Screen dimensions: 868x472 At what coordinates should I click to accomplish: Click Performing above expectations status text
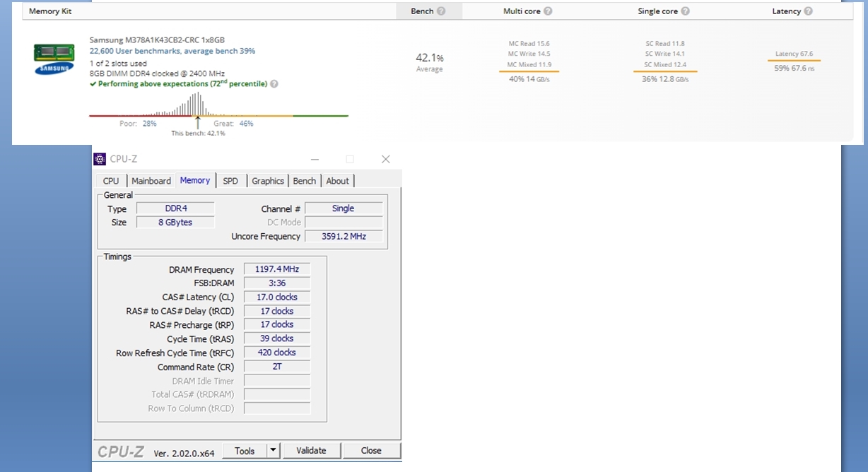point(179,84)
